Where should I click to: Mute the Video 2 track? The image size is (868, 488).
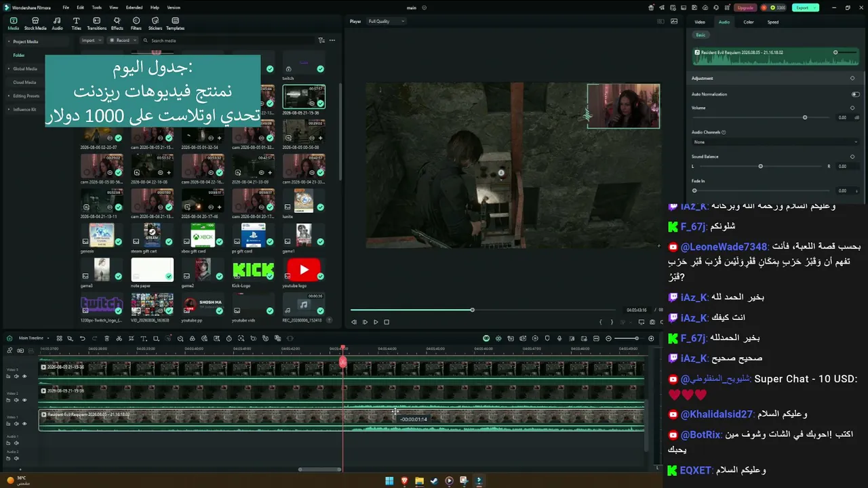(16, 400)
